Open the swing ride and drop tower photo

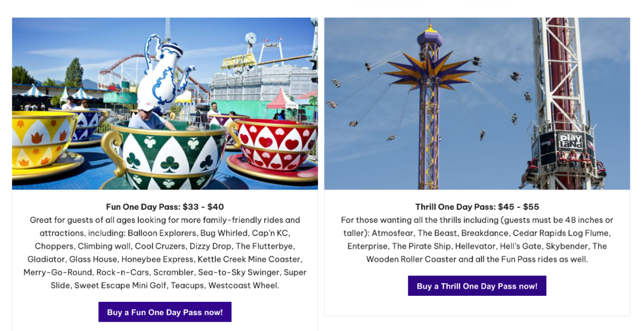pos(477,104)
